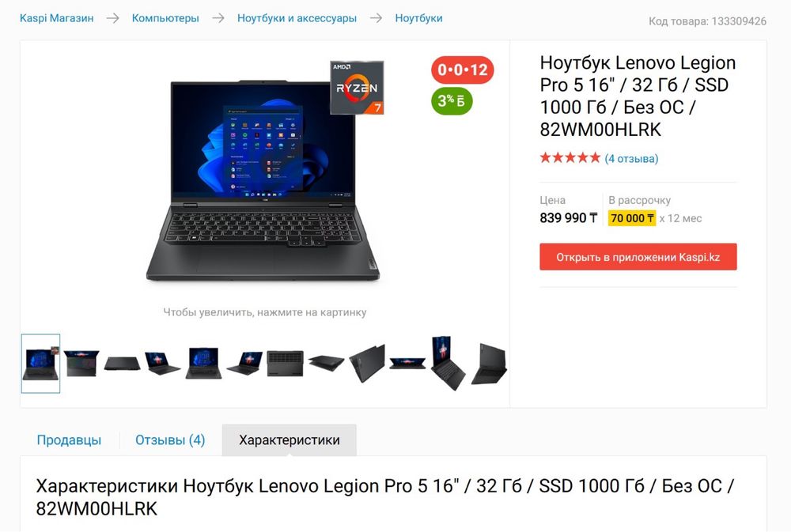The image size is (791, 532).
Task: Select the tall open-lid laptop thumbnail
Action: point(448,363)
